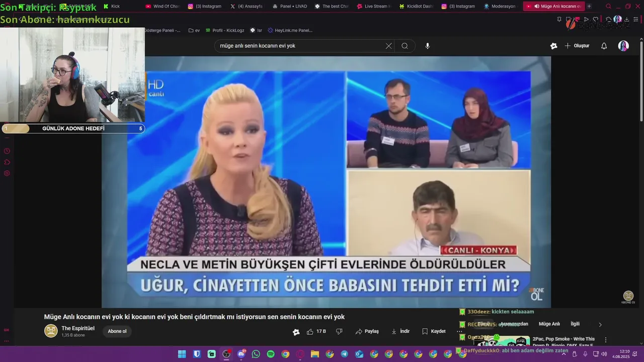This screenshot has height=362, width=644.
Task: Open Discord from taskbar
Action: tap(242, 354)
